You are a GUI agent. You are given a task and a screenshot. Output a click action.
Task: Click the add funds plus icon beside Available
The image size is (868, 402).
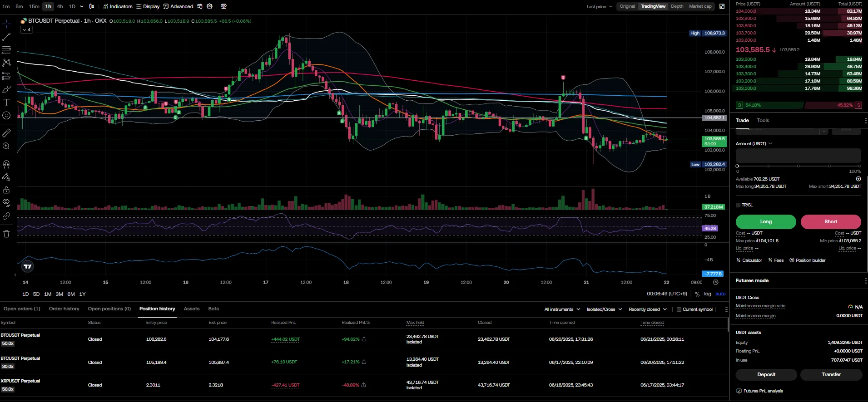pos(858,179)
